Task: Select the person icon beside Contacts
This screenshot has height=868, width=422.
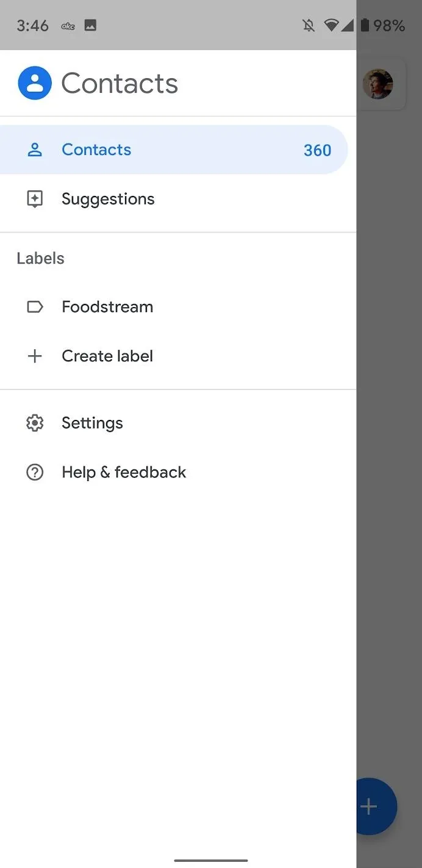Action: point(35,150)
